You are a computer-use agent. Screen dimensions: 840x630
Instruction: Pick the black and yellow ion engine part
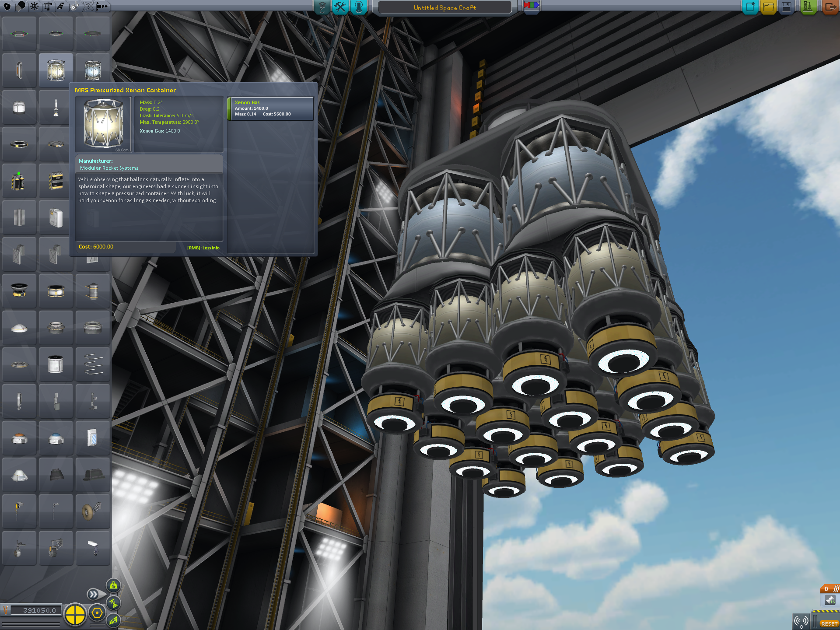pyautogui.click(x=19, y=291)
